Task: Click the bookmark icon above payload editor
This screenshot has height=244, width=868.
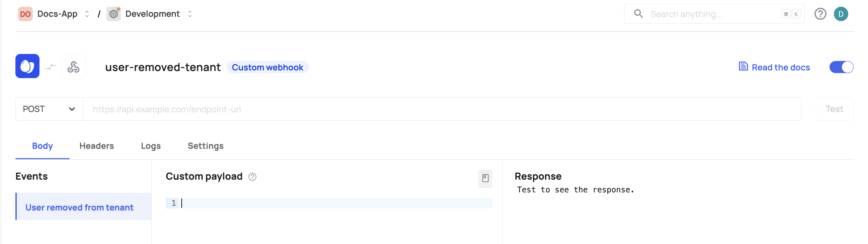Action: click(x=485, y=178)
